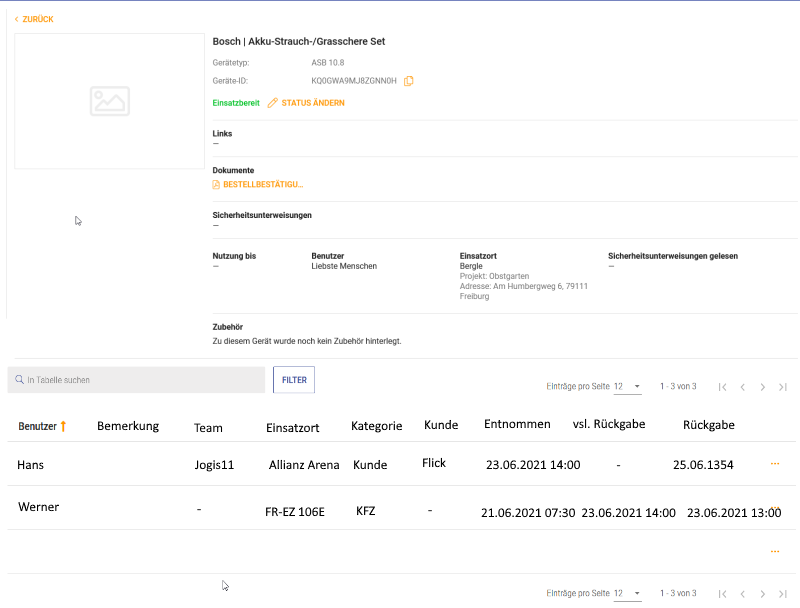The width and height of the screenshot is (800, 608).
Task: Open bottom 'Einträge pro Seite' dropdown
Action: pyautogui.click(x=627, y=593)
